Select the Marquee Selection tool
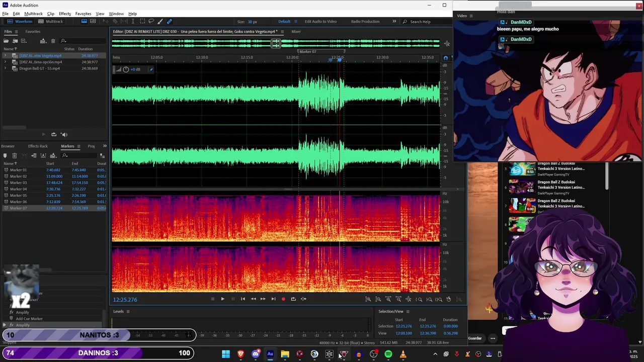The image size is (644, 362). (x=142, y=21)
